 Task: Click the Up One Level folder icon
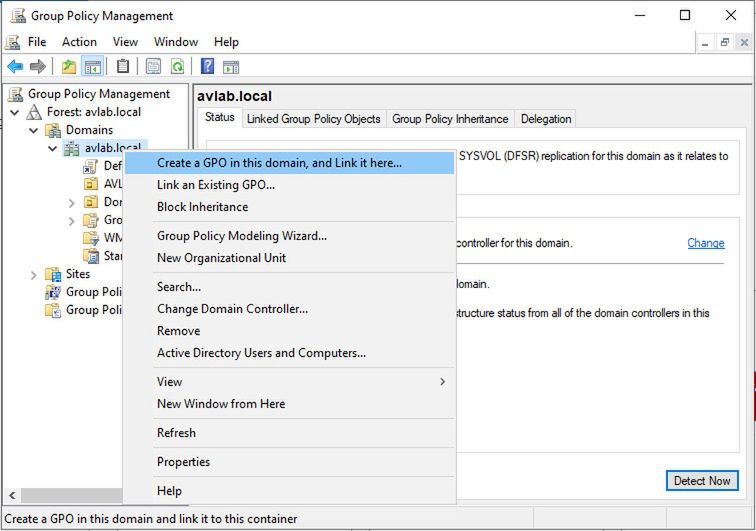[x=69, y=66]
